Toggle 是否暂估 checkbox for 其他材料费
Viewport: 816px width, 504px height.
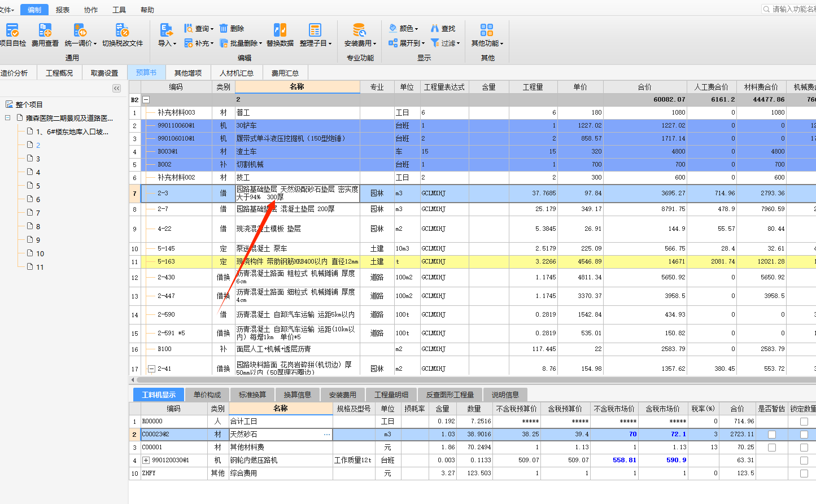[x=772, y=448]
